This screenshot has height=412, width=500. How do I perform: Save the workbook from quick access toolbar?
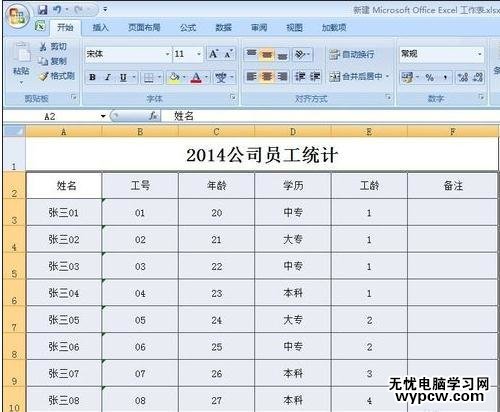(x=43, y=10)
